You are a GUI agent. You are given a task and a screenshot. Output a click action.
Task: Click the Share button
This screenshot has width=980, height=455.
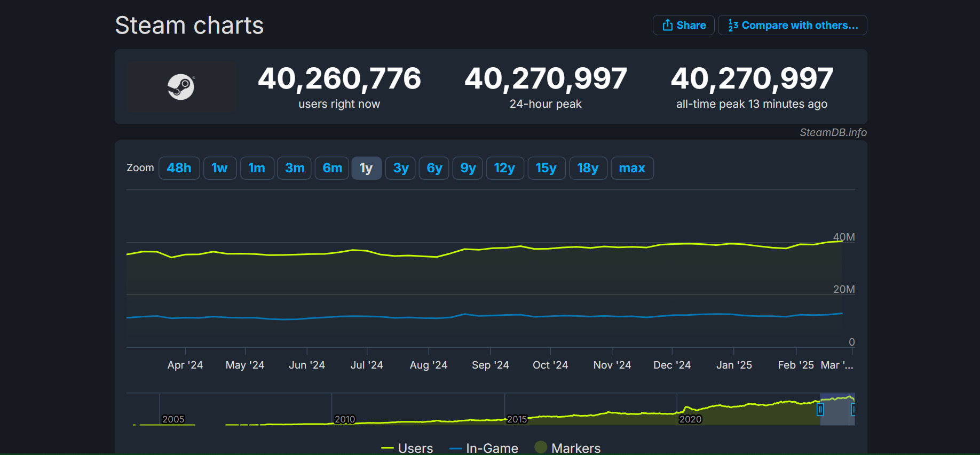(x=683, y=25)
